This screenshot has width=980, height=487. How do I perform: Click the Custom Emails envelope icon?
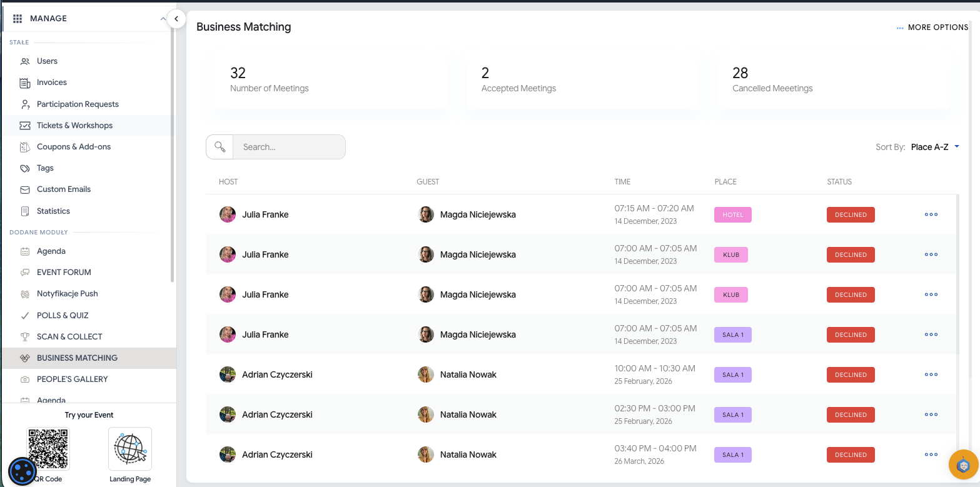coord(25,189)
